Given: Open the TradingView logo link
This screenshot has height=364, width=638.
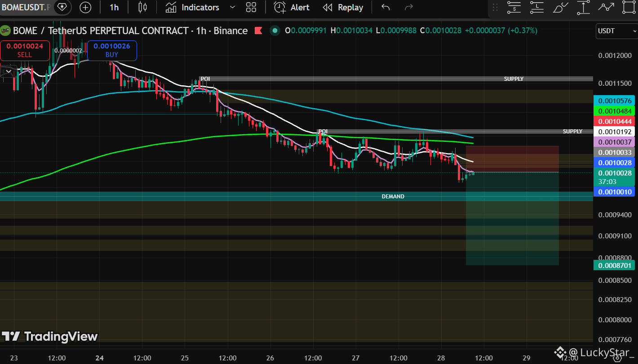Looking at the screenshot, I should [x=50, y=336].
